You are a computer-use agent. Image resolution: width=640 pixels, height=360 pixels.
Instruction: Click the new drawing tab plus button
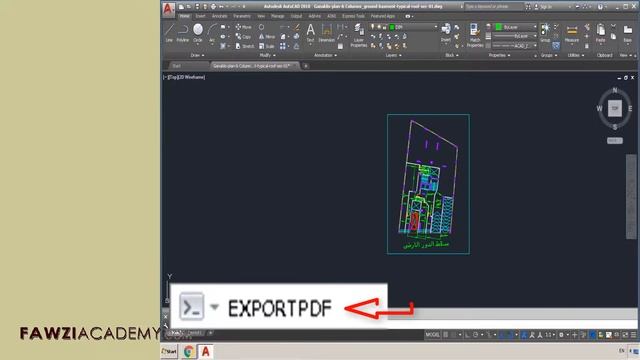(306, 66)
